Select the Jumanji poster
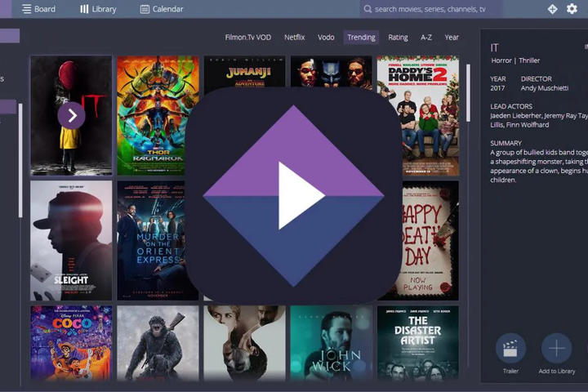 [244, 72]
